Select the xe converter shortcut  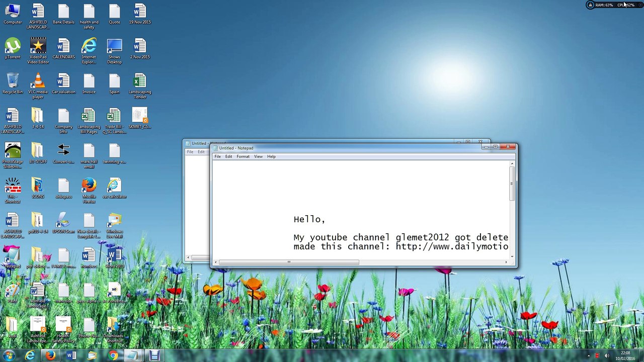tap(114, 293)
